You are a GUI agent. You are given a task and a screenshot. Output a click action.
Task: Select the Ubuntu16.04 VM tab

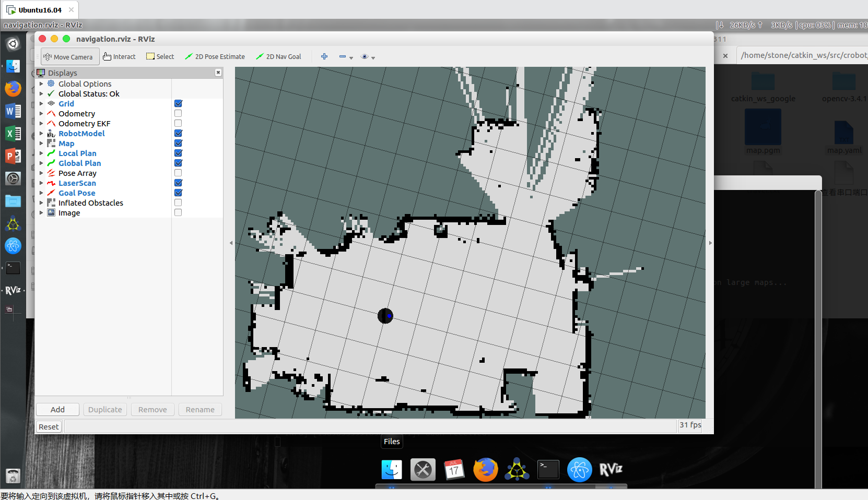[40, 10]
